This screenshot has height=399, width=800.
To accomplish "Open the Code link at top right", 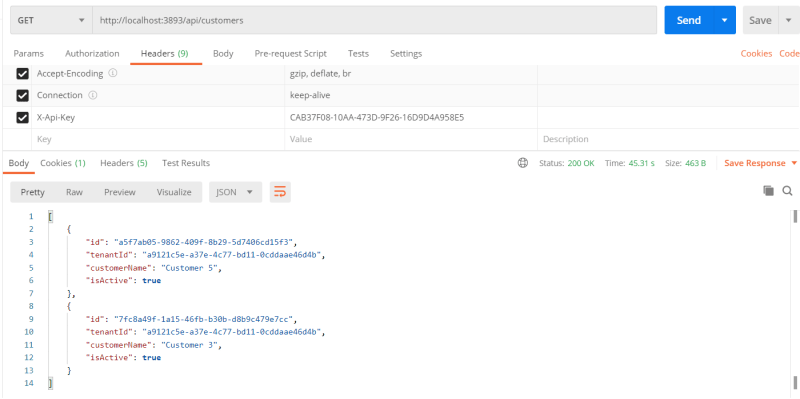I will [x=789, y=54].
